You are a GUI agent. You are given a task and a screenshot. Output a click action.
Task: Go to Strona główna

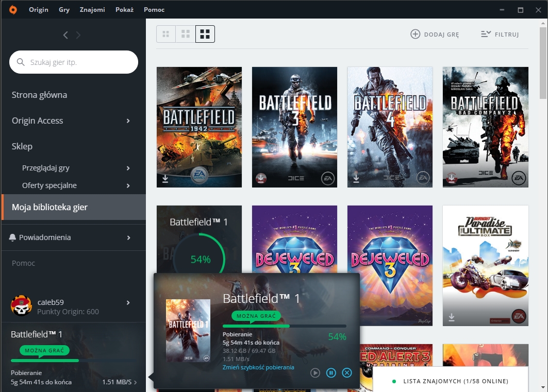pos(39,95)
